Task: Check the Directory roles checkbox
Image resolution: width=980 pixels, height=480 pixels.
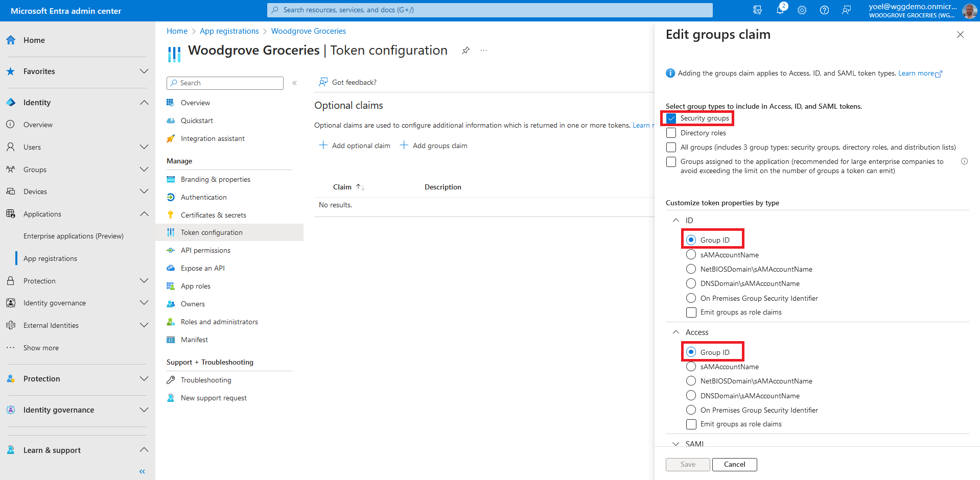Action: (671, 133)
